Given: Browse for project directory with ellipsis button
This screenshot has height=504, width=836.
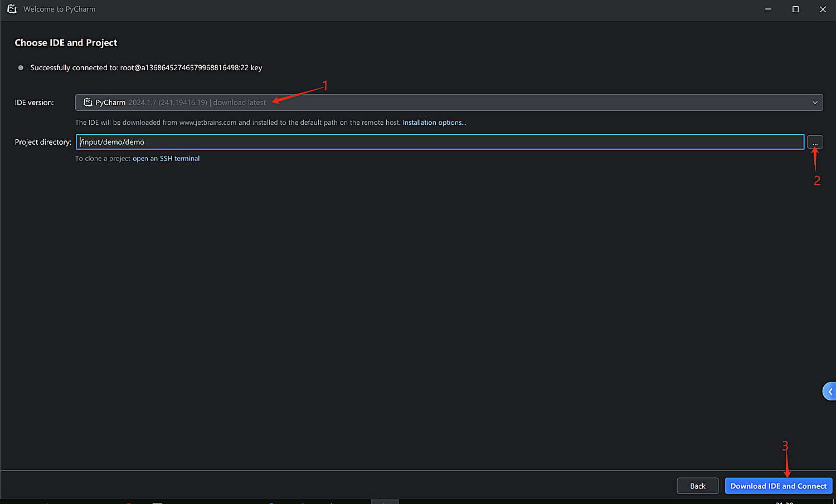Looking at the screenshot, I should coord(815,143).
